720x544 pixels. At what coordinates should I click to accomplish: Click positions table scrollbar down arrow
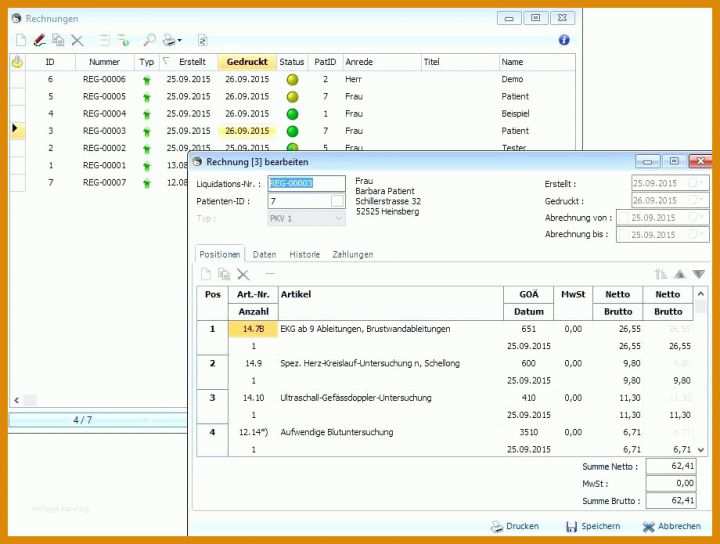pos(700,450)
